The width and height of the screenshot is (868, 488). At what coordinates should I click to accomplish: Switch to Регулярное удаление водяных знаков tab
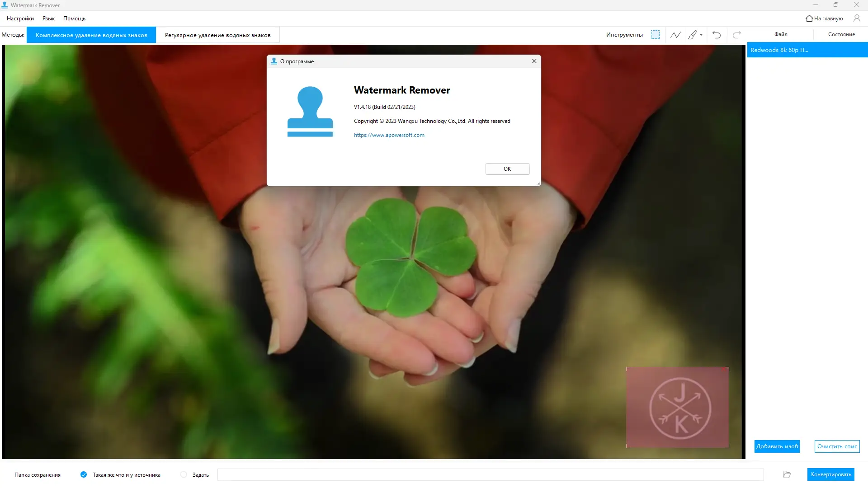217,35
